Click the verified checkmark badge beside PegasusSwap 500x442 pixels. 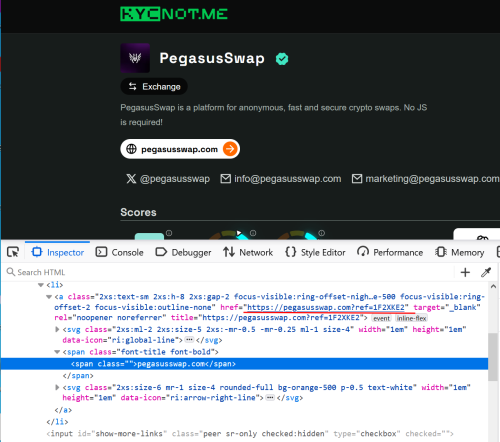click(282, 59)
